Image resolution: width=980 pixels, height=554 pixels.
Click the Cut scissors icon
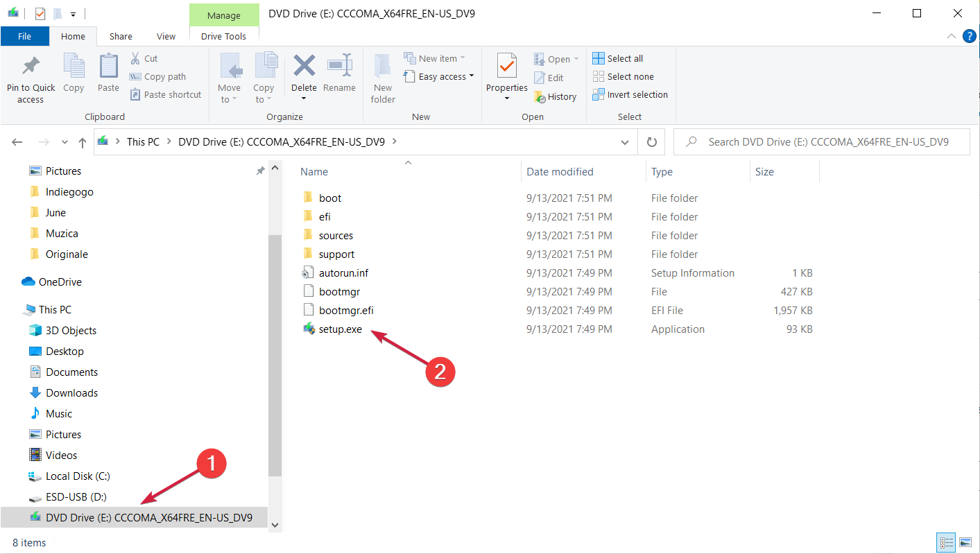click(135, 58)
